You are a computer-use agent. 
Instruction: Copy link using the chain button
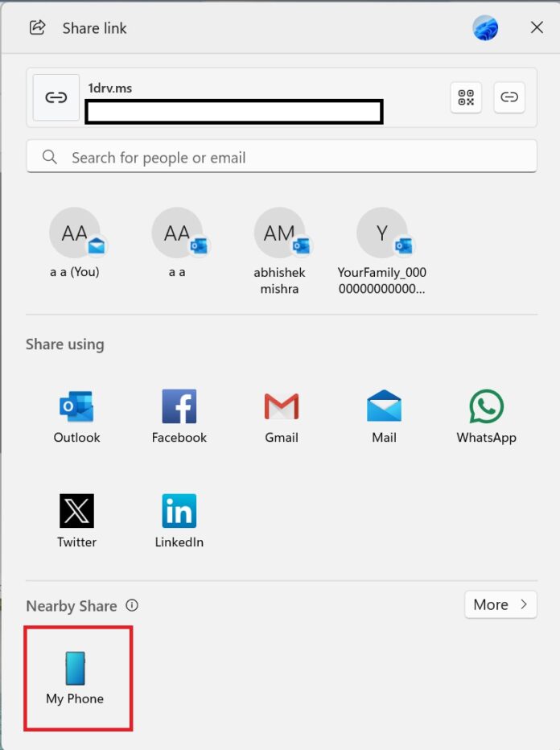pos(509,97)
